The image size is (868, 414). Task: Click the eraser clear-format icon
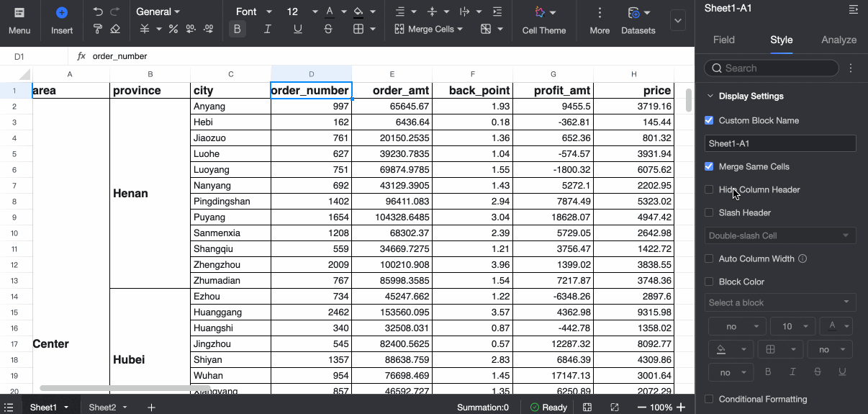coord(115,29)
